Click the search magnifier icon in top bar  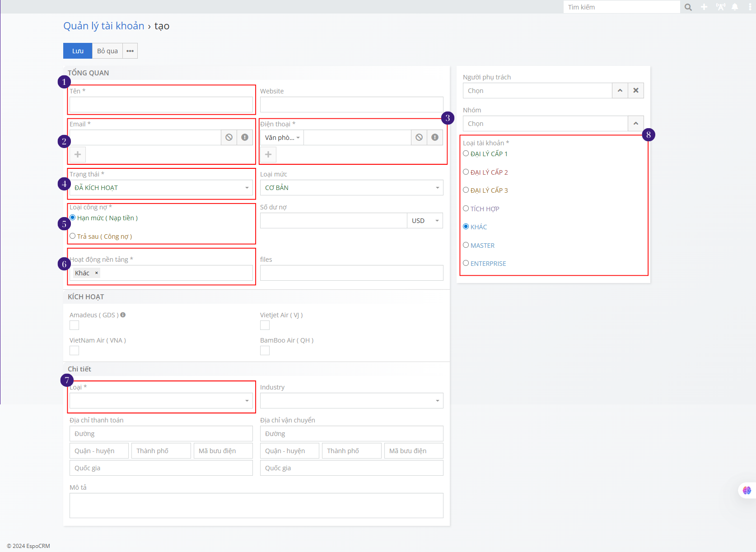(x=688, y=7)
